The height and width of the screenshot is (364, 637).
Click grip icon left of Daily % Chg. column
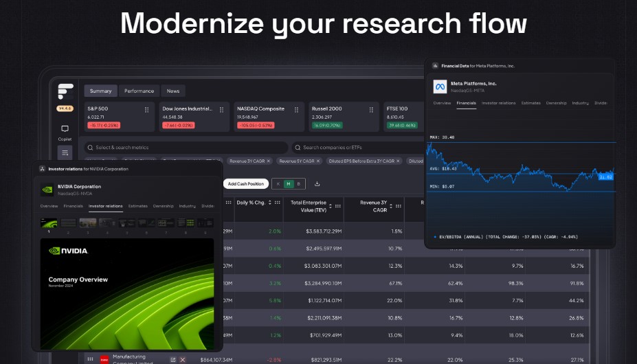click(228, 203)
